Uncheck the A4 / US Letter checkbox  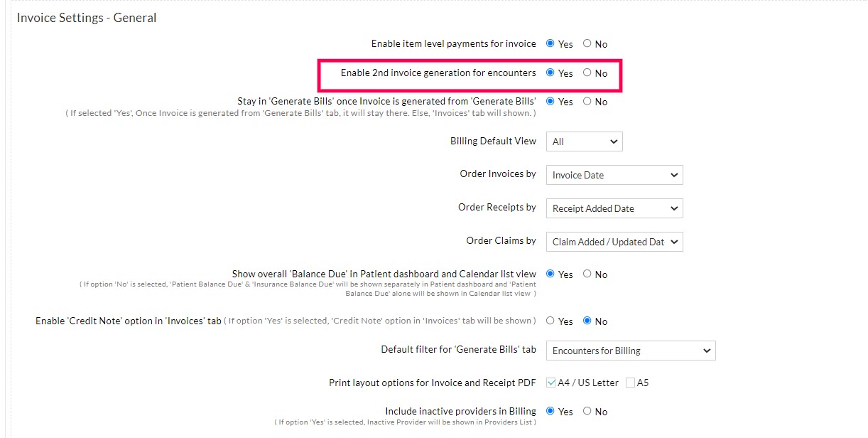tap(550, 383)
